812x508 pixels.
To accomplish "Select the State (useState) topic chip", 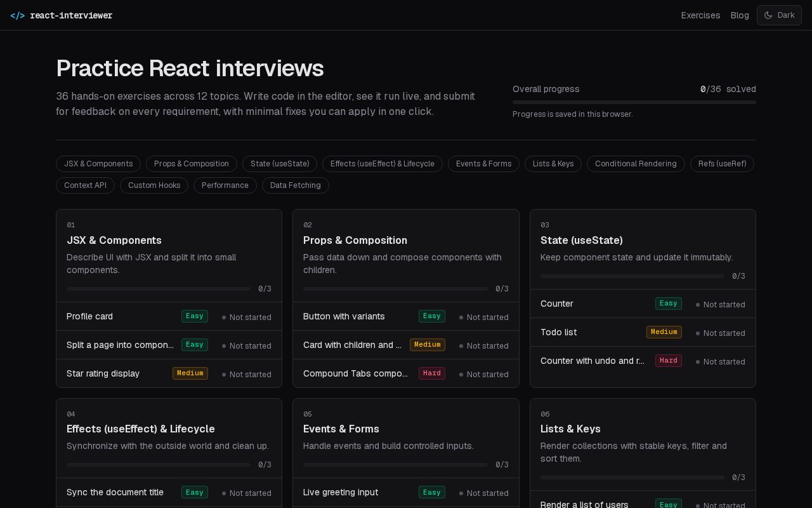I will point(280,164).
